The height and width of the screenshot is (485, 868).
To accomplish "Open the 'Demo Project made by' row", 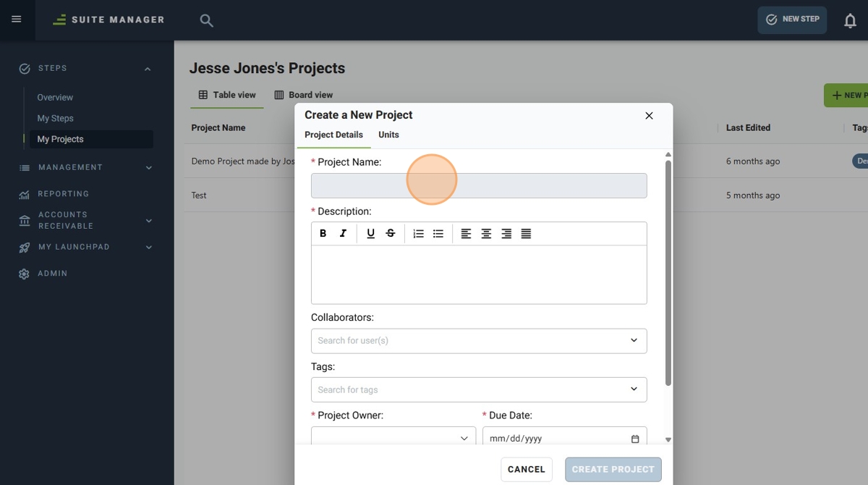I will [243, 161].
